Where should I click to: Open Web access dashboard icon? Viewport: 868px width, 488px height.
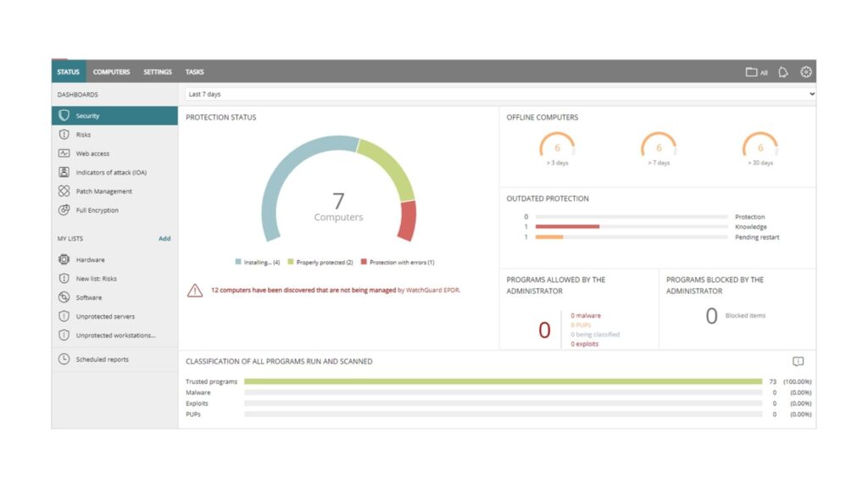tap(64, 153)
